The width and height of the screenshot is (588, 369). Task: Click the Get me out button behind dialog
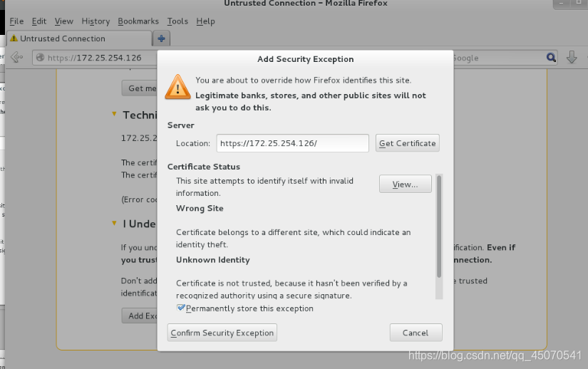coord(140,88)
